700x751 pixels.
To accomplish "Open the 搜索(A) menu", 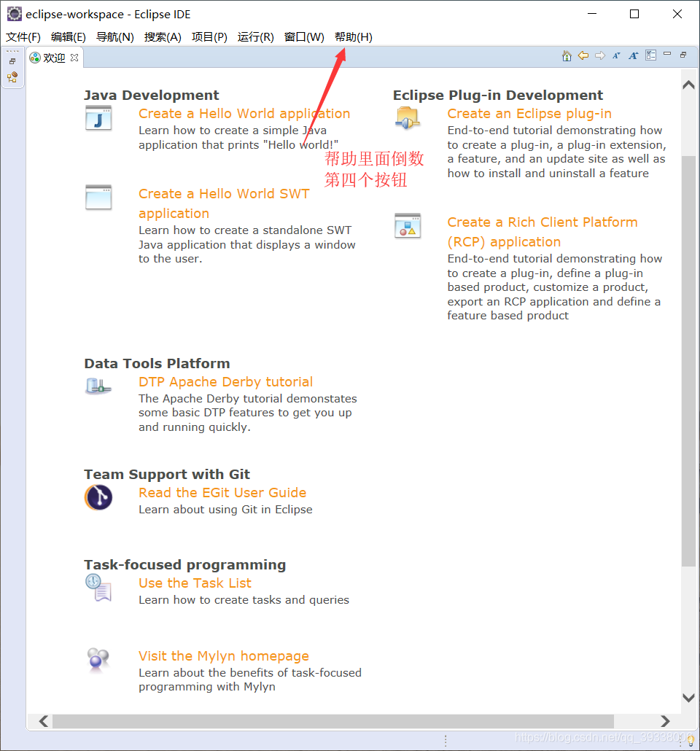I will (x=163, y=37).
